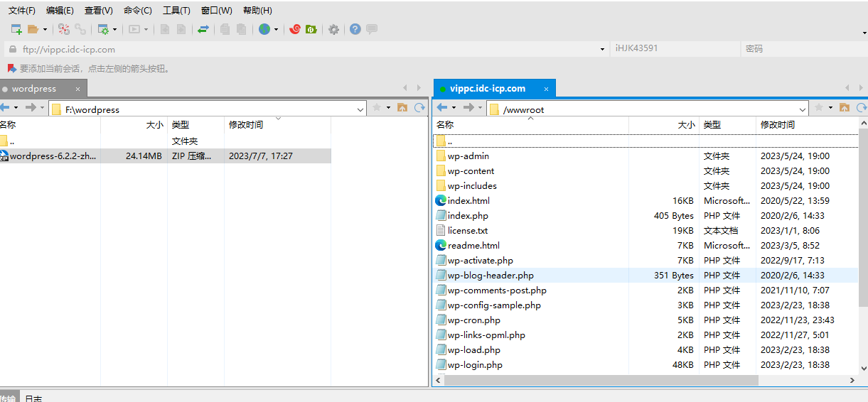Click the red-blue add session arrow icon
868x402 pixels.
point(11,69)
